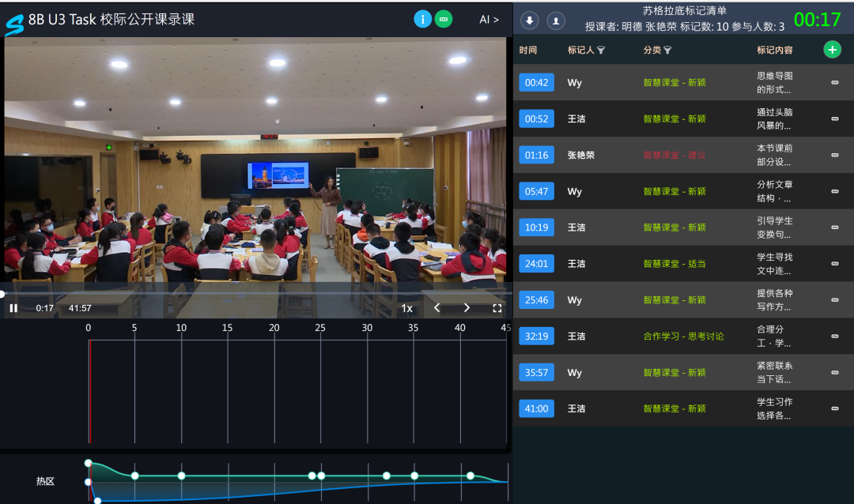The image size is (854, 504).
Task: Click the user profile icon
Action: [x=557, y=21]
